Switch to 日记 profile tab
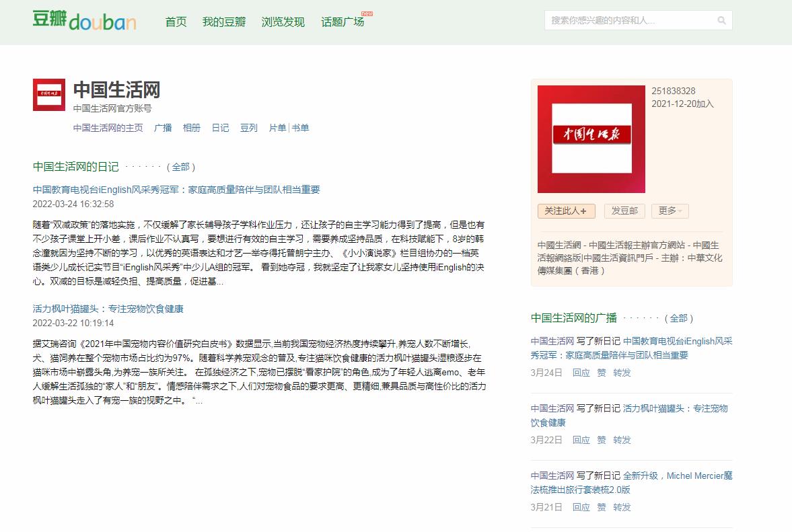The height and width of the screenshot is (532, 792). point(220,128)
